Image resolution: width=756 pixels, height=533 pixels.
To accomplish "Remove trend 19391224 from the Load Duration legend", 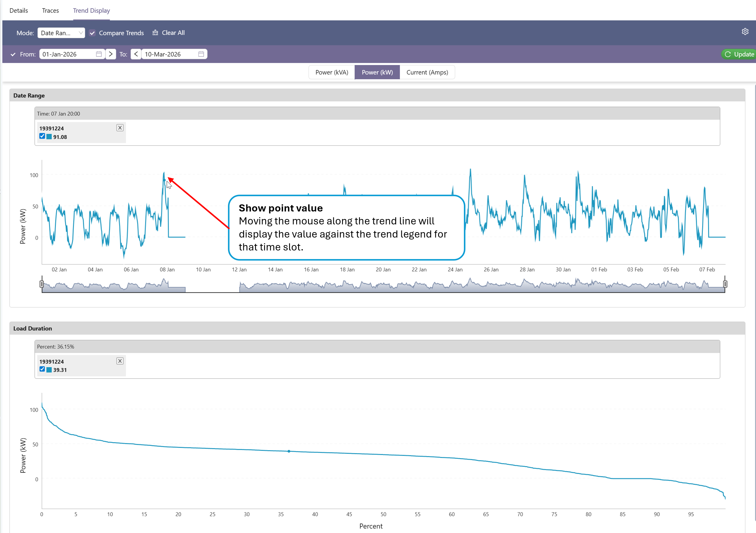I will click(x=120, y=361).
